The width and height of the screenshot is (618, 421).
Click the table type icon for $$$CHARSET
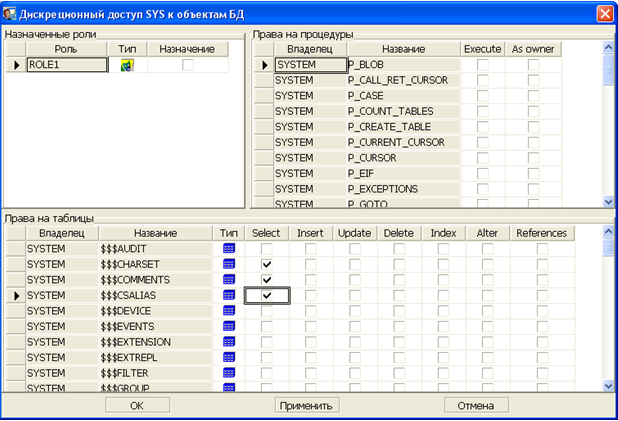[229, 264]
